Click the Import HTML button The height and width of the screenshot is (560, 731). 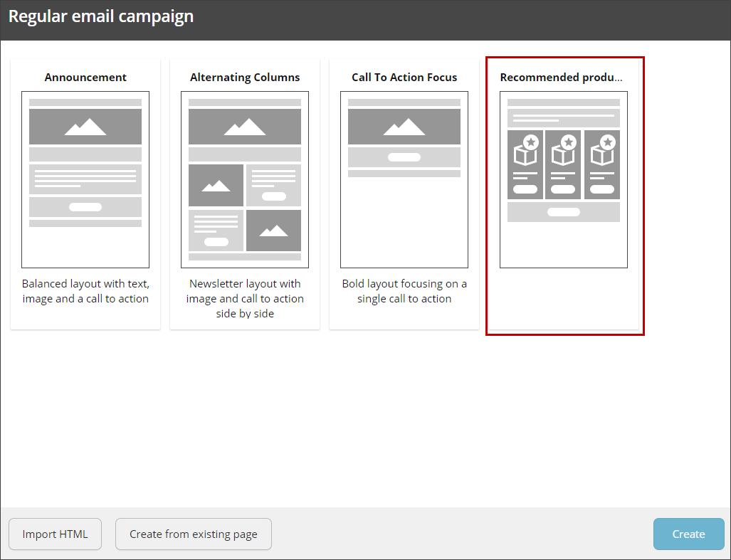(55, 534)
